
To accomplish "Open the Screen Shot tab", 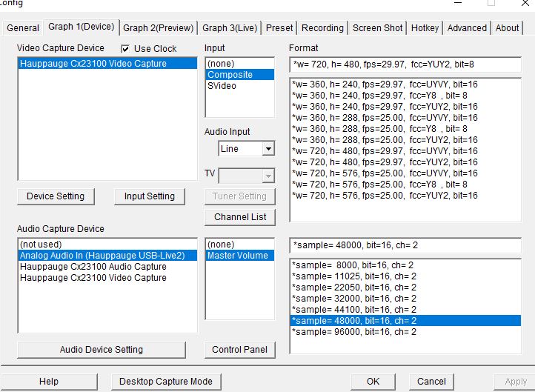I will tap(377, 27).
